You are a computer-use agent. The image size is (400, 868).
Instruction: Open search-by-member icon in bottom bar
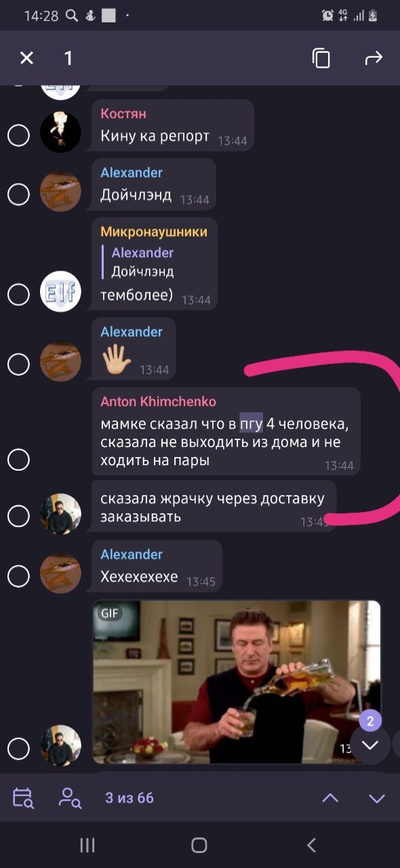(x=70, y=798)
